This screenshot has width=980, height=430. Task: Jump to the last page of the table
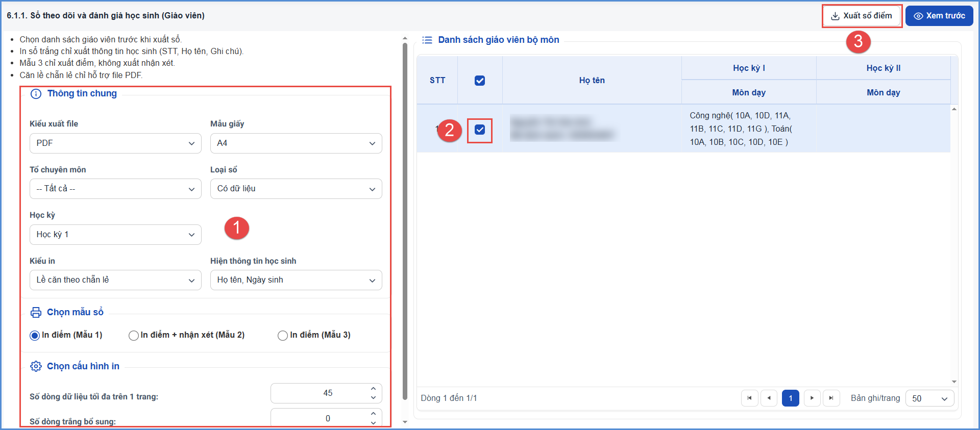831,398
